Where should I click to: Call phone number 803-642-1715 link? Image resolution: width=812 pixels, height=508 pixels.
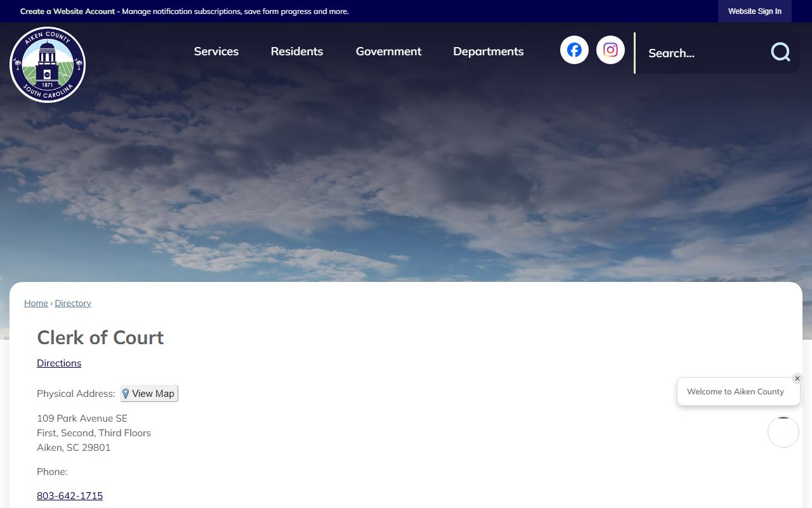click(70, 496)
